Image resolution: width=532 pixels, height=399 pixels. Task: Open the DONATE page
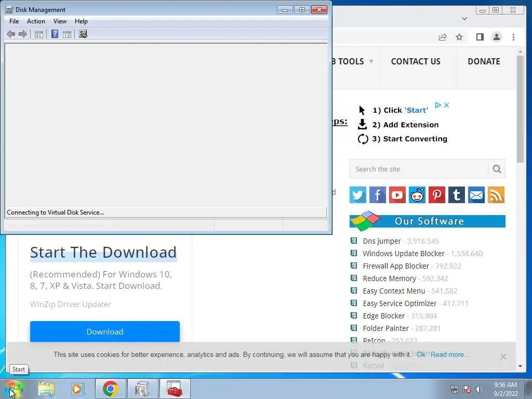click(x=484, y=61)
